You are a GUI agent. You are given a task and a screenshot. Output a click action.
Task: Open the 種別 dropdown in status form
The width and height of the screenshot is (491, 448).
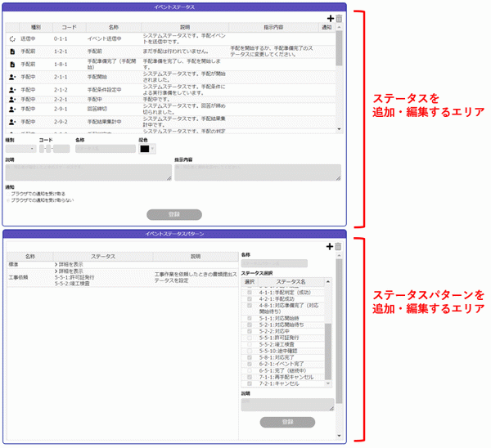pyautogui.click(x=20, y=149)
